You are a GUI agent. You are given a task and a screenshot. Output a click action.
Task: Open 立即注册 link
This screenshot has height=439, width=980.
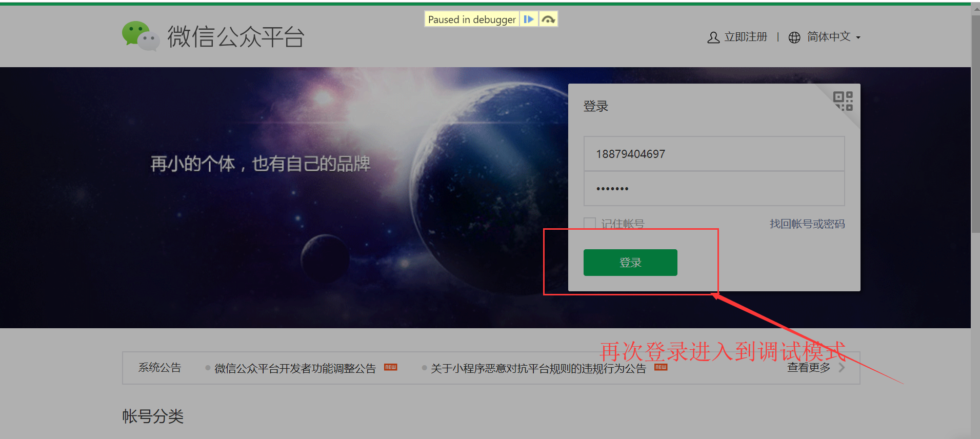746,37
